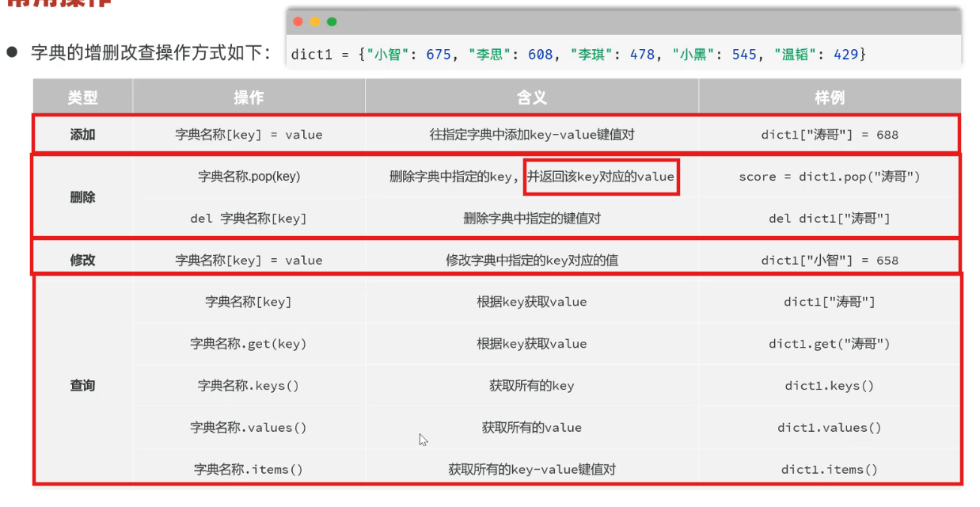
Task: Click example dict1["涛哥"] = 688
Action: 830,135
